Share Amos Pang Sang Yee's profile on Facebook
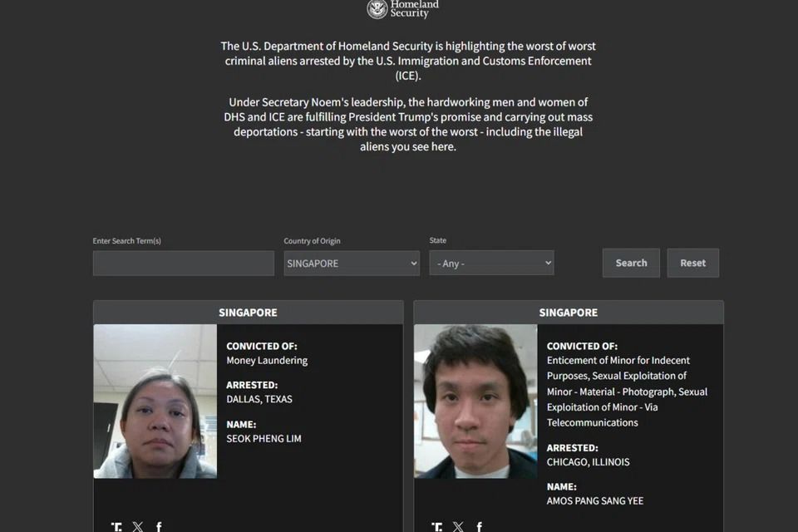Viewport: 798px width, 532px height. tap(479, 525)
